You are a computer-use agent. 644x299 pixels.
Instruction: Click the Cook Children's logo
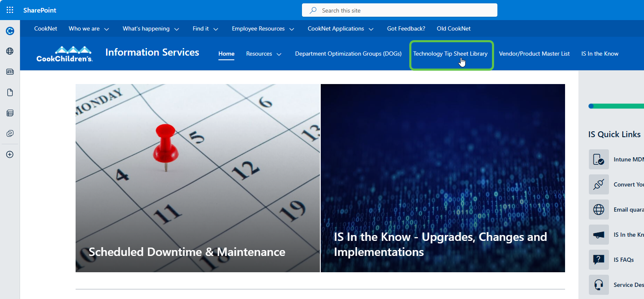[64, 54]
